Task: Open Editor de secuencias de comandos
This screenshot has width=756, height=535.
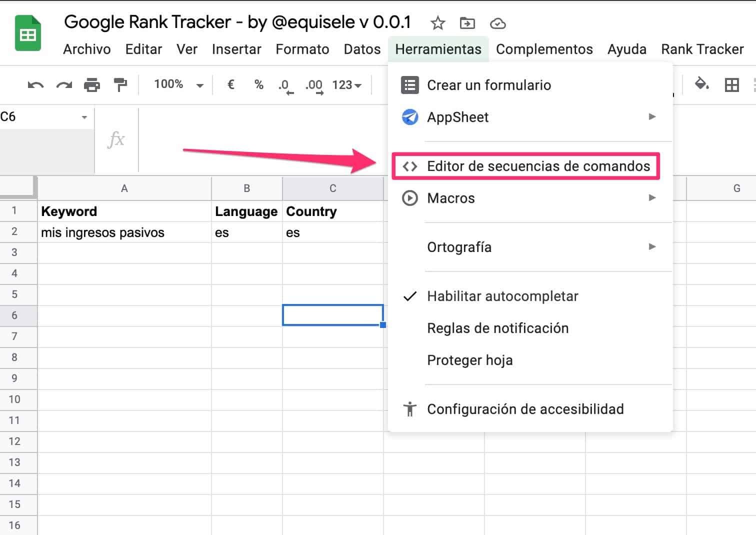Action: (538, 166)
